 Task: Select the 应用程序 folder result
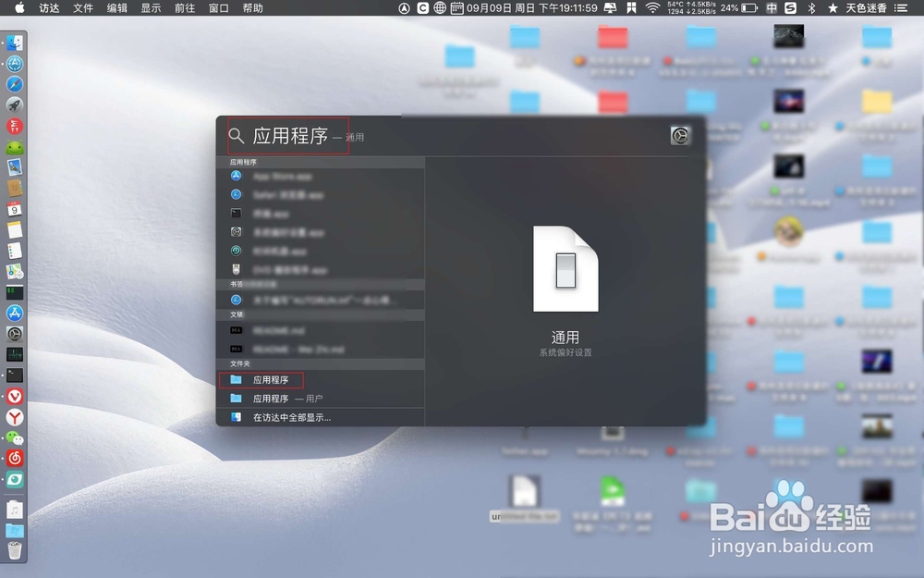point(321,380)
